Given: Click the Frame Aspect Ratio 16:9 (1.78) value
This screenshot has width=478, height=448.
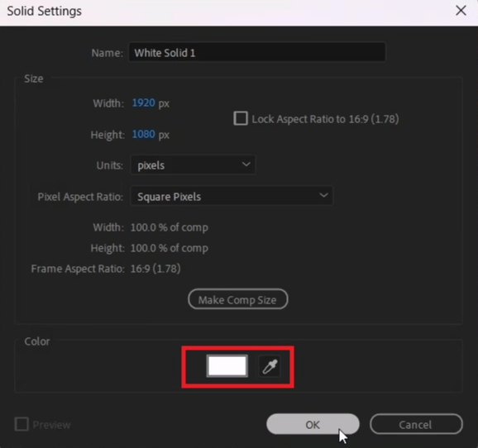Looking at the screenshot, I should pos(155,269).
